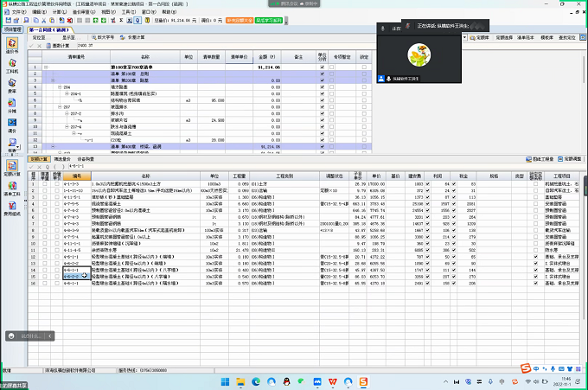Collapse the 207 坡面排水 tree node
The height and width of the screenshot is (390, 588).
tap(59, 109)
